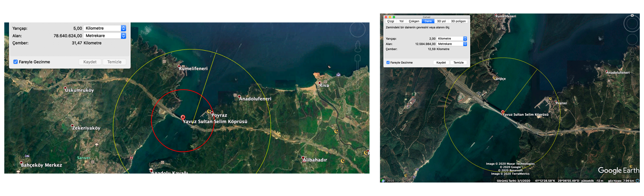Click the Garipçe mosque icon in right map
This screenshot has height=196, width=644.
(x=495, y=77)
